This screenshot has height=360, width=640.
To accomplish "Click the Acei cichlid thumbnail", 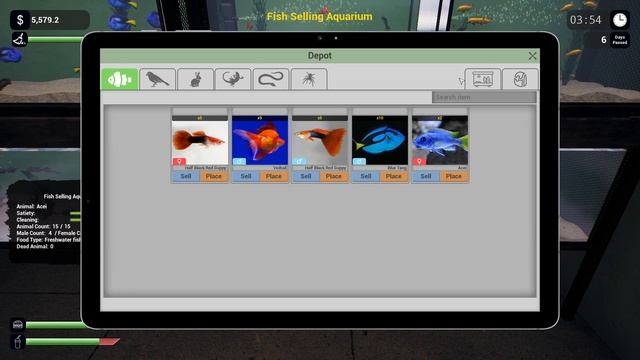I will click(440, 140).
